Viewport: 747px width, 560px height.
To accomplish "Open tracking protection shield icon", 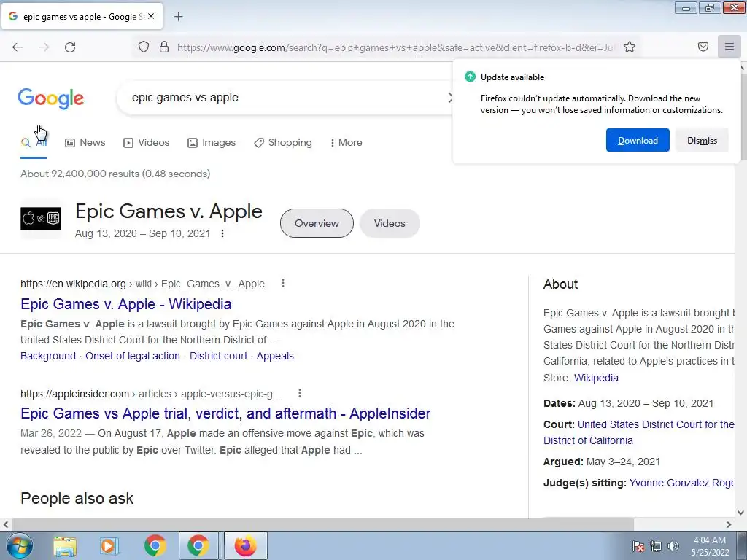I will tap(144, 47).
